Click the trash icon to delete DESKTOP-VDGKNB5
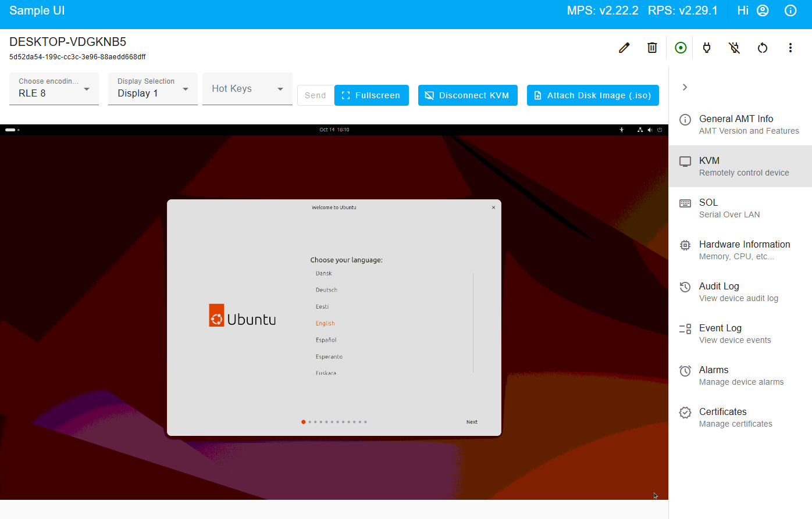Image resolution: width=812 pixels, height=519 pixels. pyautogui.click(x=651, y=48)
